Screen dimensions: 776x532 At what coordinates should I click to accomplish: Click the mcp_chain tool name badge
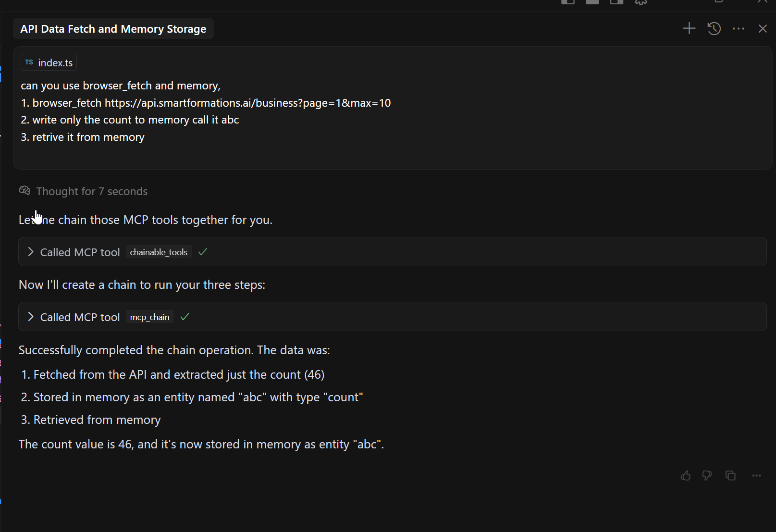point(149,317)
